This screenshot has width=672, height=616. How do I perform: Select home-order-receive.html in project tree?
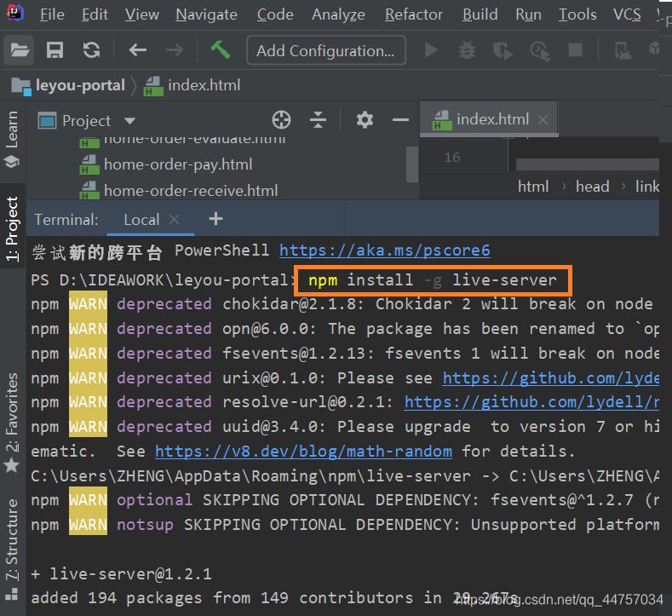point(191,191)
